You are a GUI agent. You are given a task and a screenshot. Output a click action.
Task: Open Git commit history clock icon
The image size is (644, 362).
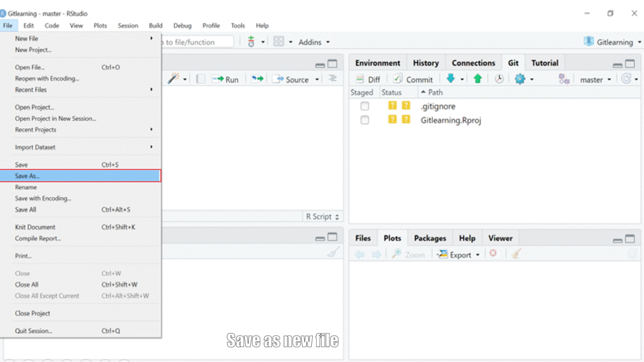[499, 79]
